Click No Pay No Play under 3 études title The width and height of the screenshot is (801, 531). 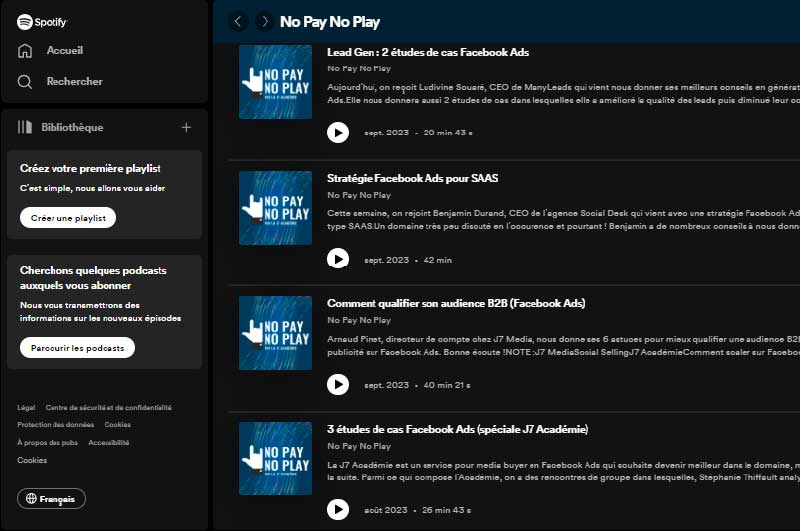click(359, 446)
